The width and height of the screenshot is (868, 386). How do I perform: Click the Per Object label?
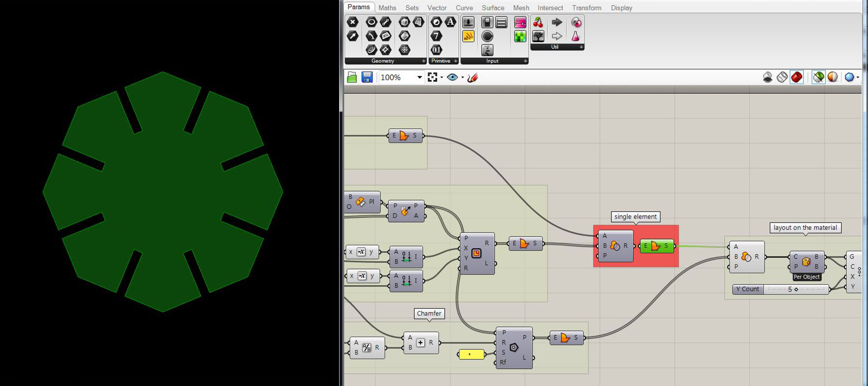pyautogui.click(x=806, y=277)
